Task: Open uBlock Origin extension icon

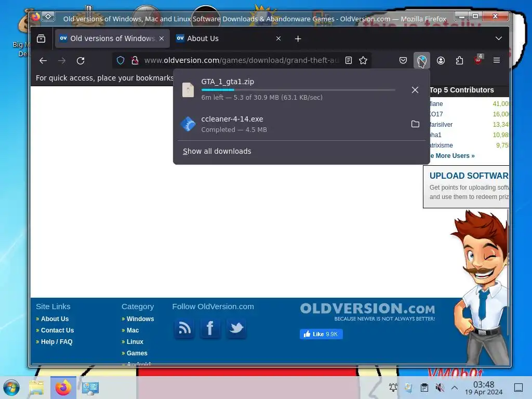Action: (x=478, y=60)
